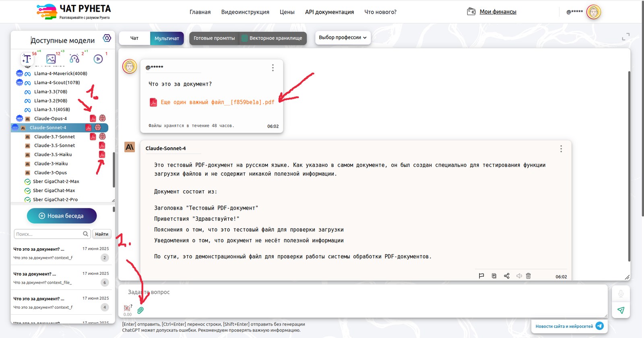Click the brain icon on Claude-Sonnet-4 row

[x=97, y=128]
